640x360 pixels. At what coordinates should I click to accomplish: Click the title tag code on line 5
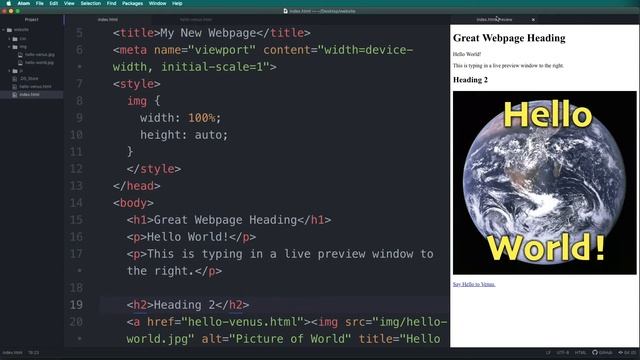tap(211, 33)
